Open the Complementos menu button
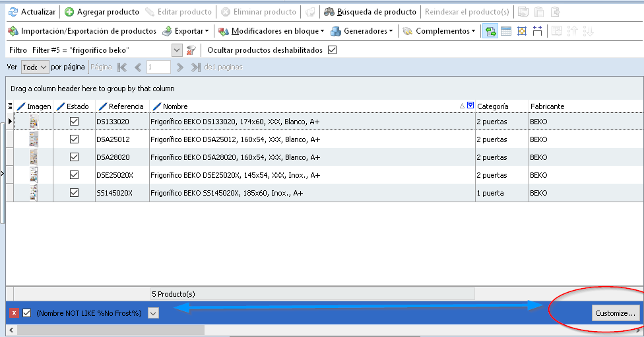644x337 pixels. point(439,31)
